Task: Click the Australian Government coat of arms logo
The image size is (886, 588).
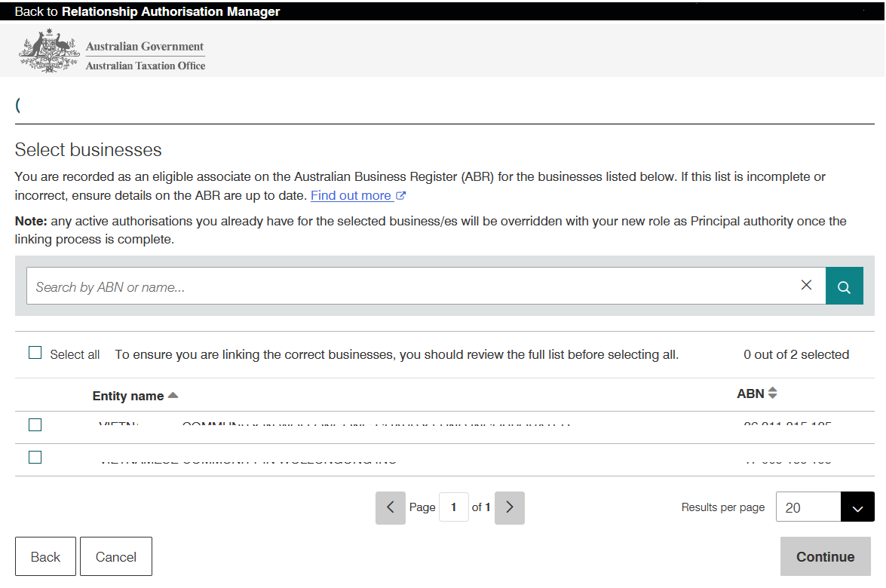Action: 49,51
